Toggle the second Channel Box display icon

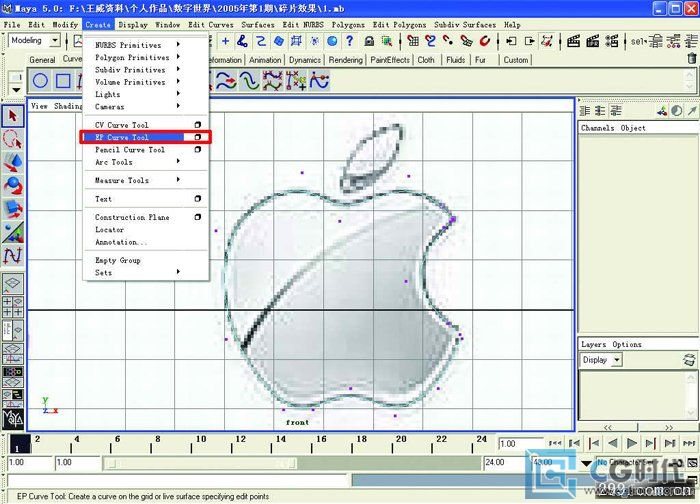(600, 111)
